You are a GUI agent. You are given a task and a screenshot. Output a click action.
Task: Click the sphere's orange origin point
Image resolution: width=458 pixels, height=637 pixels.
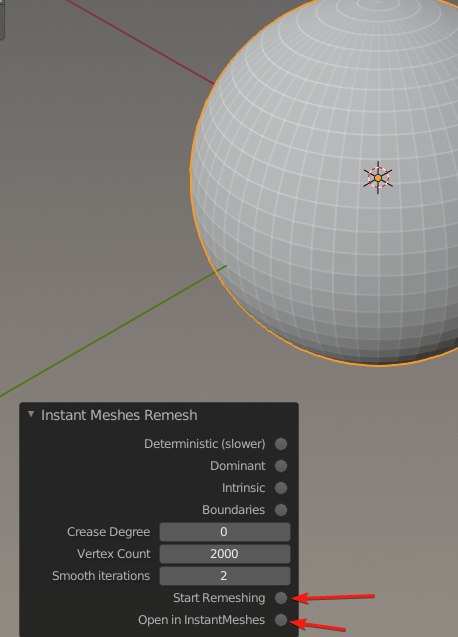click(378, 178)
